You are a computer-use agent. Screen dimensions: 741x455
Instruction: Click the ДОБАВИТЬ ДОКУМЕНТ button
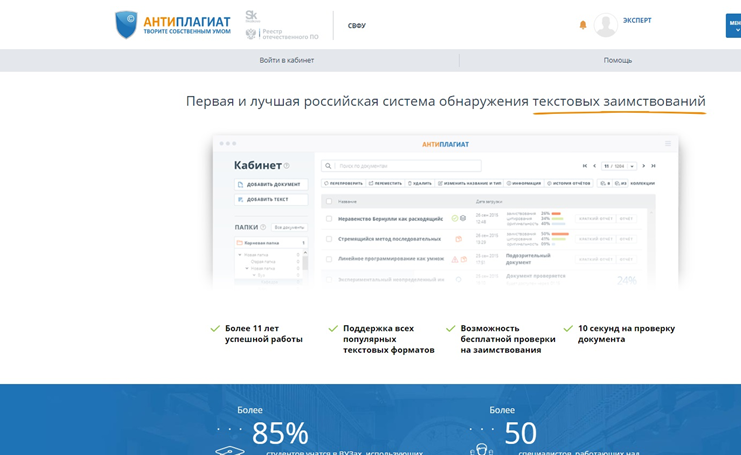click(x=271, y=184)
